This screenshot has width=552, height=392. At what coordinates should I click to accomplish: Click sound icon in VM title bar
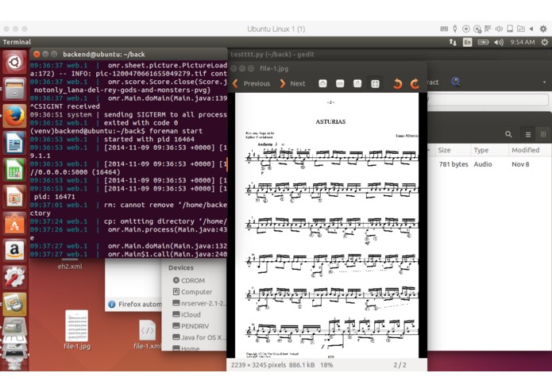point(499,29)
